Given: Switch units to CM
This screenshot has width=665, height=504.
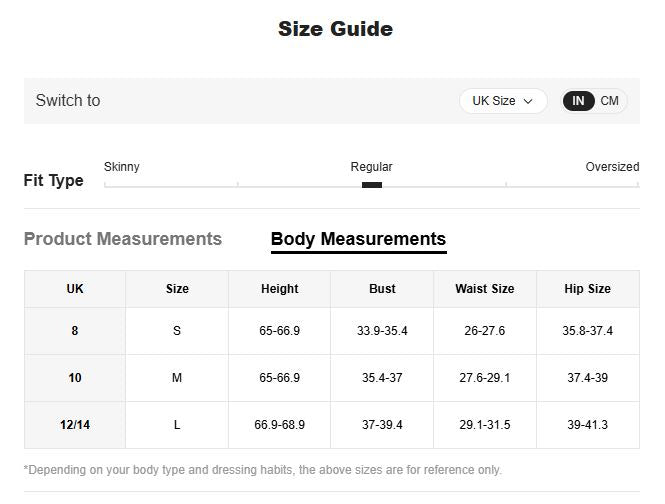Looking at the screenshot, I should coord(609,101).
